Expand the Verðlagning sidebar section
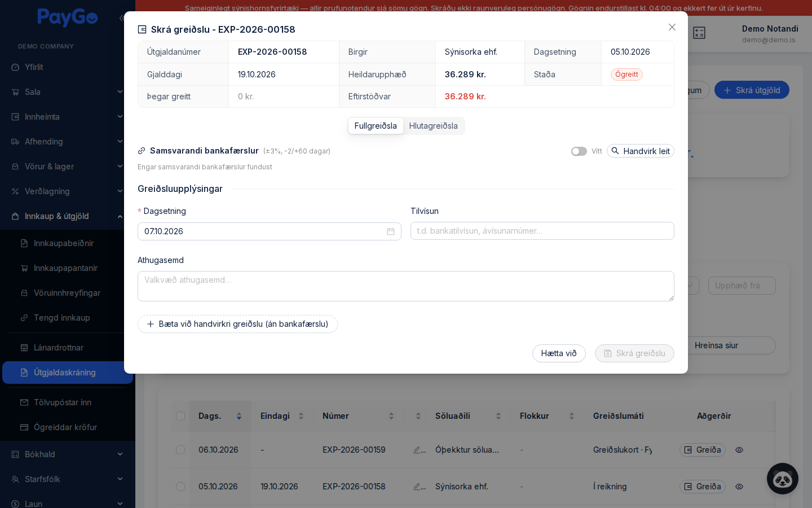Viewport: 812px width, 508px height. coord(68,191)
